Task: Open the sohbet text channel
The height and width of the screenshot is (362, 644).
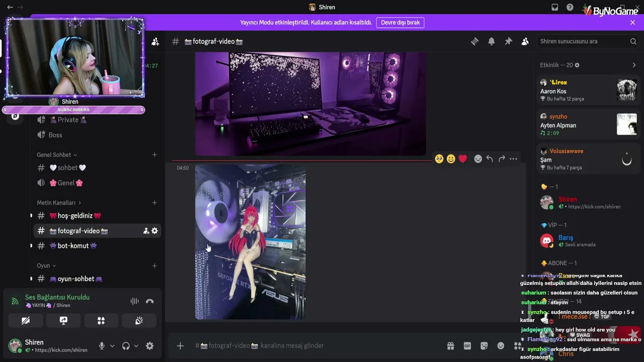Action: tap(97, 168)
